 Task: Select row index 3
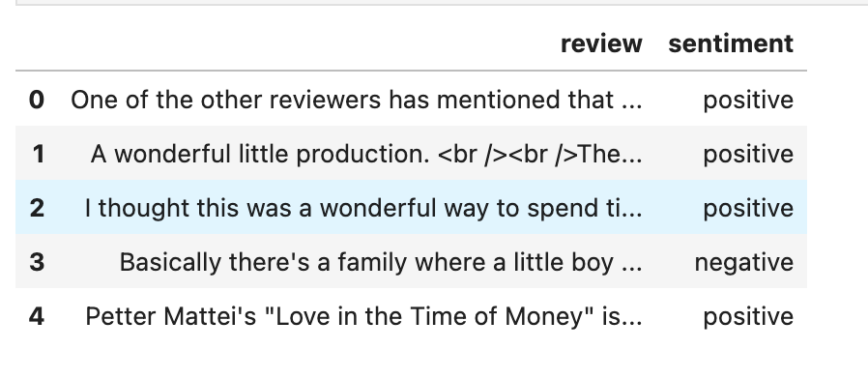point(37,262)
